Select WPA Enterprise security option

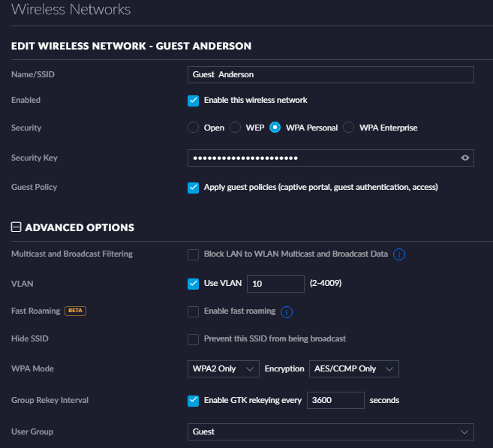[348, 128]
